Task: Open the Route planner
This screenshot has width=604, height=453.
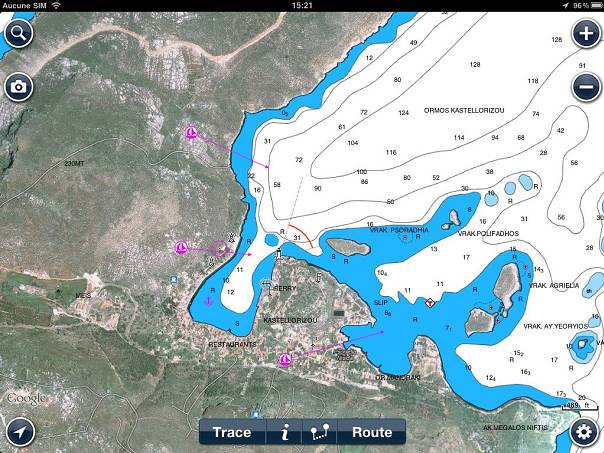Action: 372,432
